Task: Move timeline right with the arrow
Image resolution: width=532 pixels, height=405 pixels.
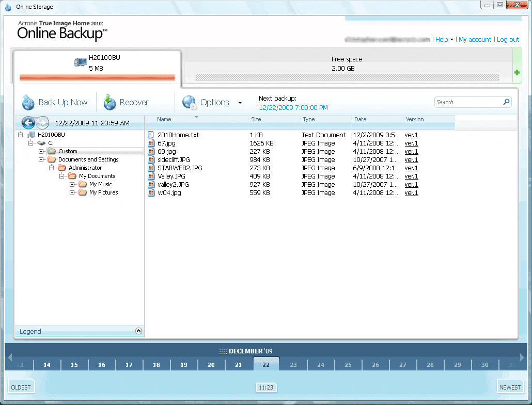Action: [x=522, y=357]
